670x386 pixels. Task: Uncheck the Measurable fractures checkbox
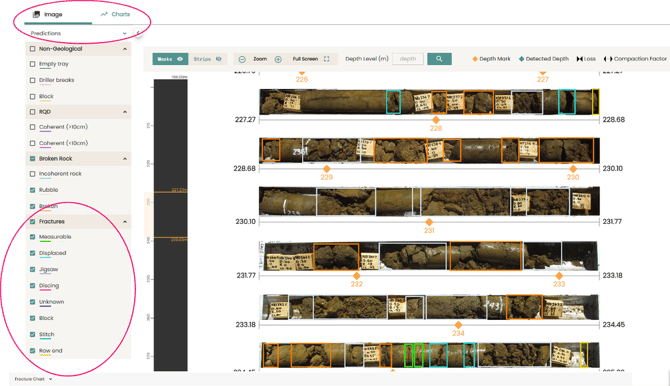click(x=32, y=237)
